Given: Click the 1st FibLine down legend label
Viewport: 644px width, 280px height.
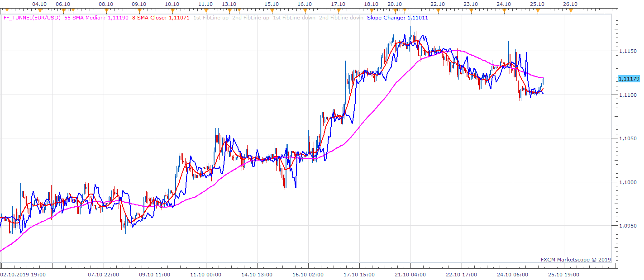Looking at the screenshot, I should point(294,18).
